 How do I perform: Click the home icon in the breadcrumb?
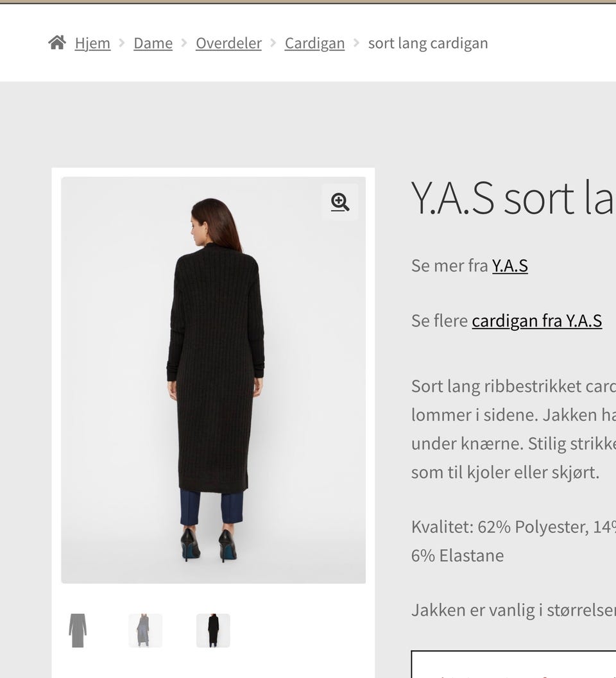tap(56, 42)
